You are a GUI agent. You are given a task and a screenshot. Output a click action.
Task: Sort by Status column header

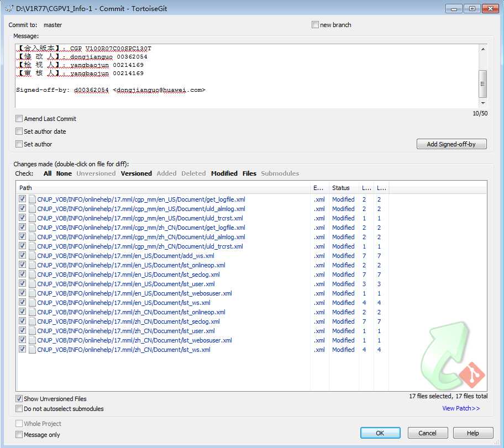(x=344, y=188)
